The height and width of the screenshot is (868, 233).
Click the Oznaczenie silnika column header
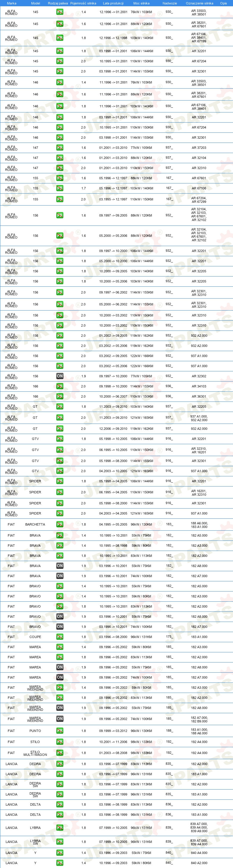pyautogui.click(x=199, y=3)
